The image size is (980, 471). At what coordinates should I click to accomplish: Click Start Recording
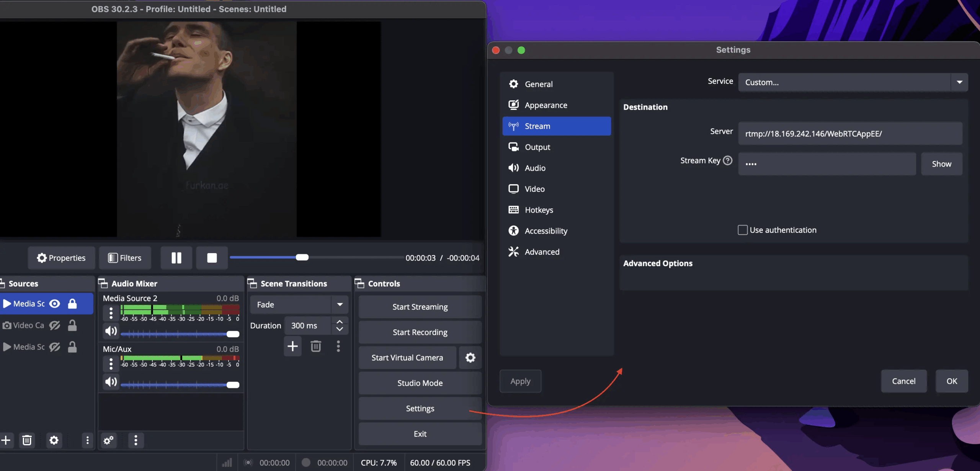pos(420,332)
